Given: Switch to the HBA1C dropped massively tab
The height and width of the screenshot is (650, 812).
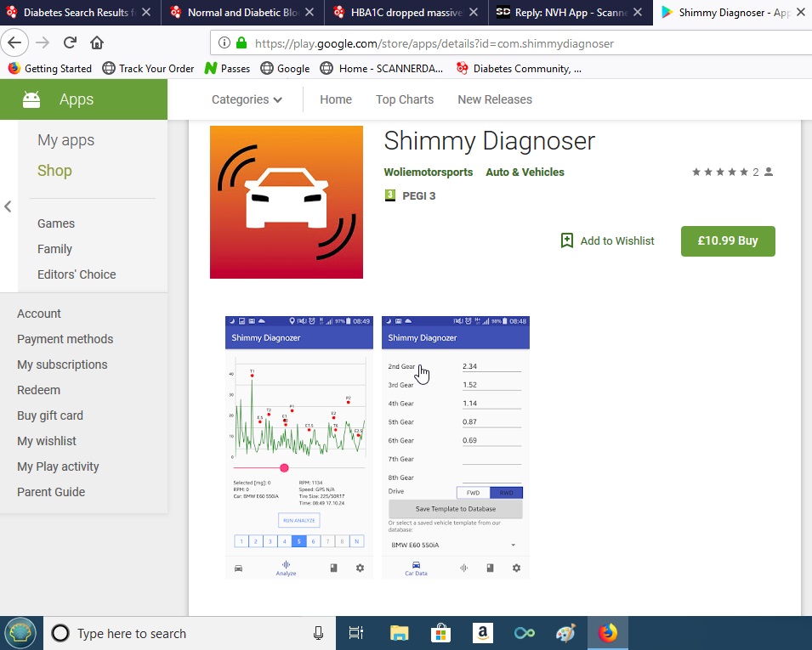Looking at the screenshot, I should (x=405, y=12).
